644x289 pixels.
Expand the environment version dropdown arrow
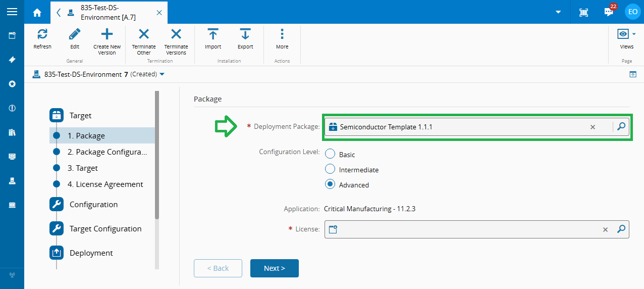162,75
